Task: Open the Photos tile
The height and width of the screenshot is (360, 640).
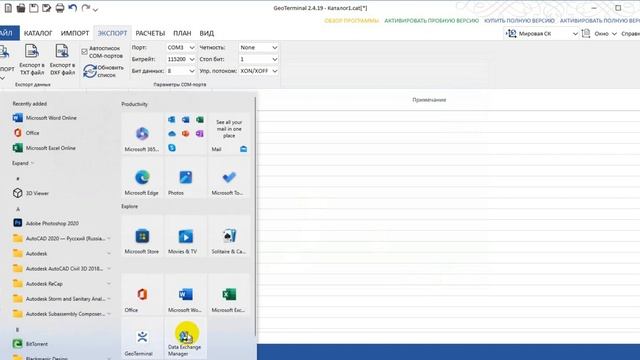Action: point(185,177)
